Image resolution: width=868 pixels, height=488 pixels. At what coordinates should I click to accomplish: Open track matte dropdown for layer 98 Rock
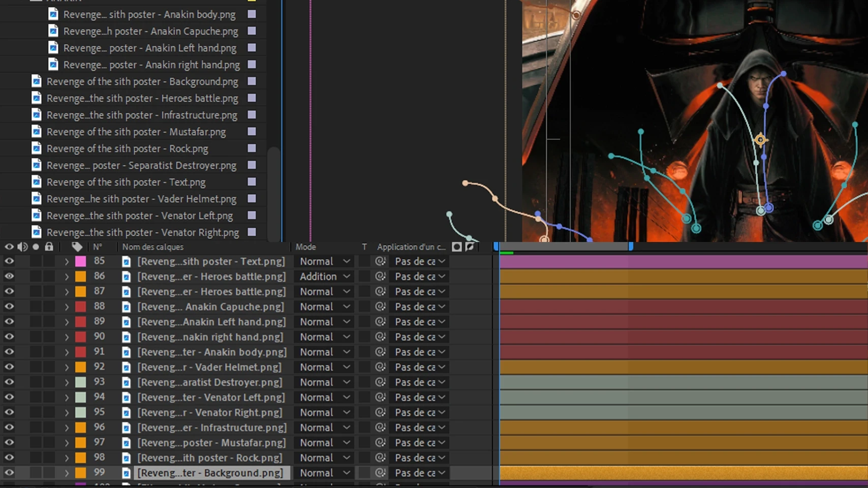(x=420, y=457)
